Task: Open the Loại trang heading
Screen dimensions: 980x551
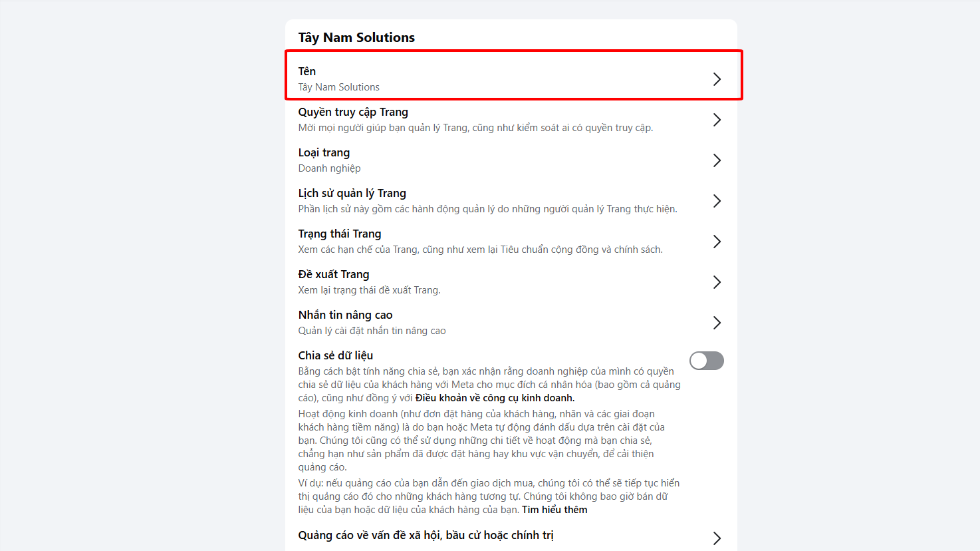Action: (x=324, y=152)
